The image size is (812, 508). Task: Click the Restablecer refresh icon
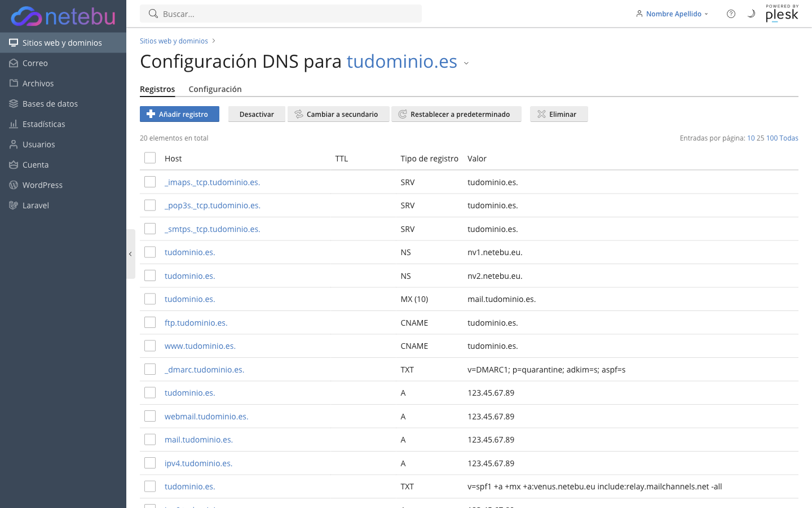[403, 114]
